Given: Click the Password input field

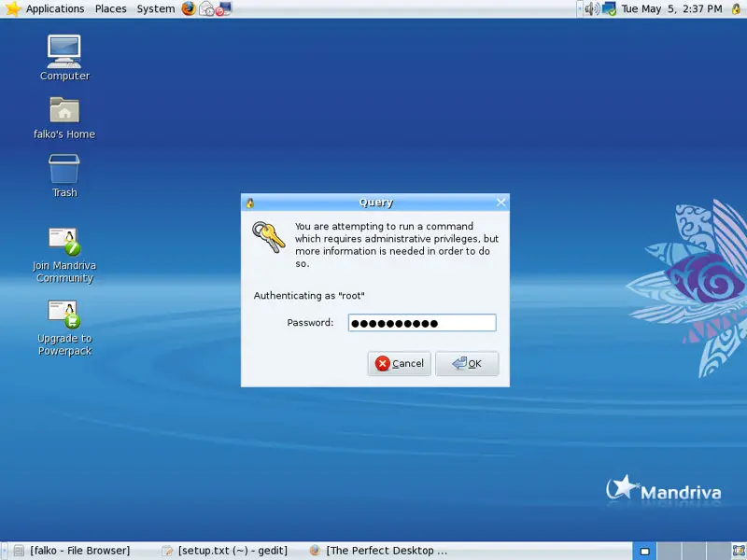Looking at the screenshot, I should (x=422, y=323).
